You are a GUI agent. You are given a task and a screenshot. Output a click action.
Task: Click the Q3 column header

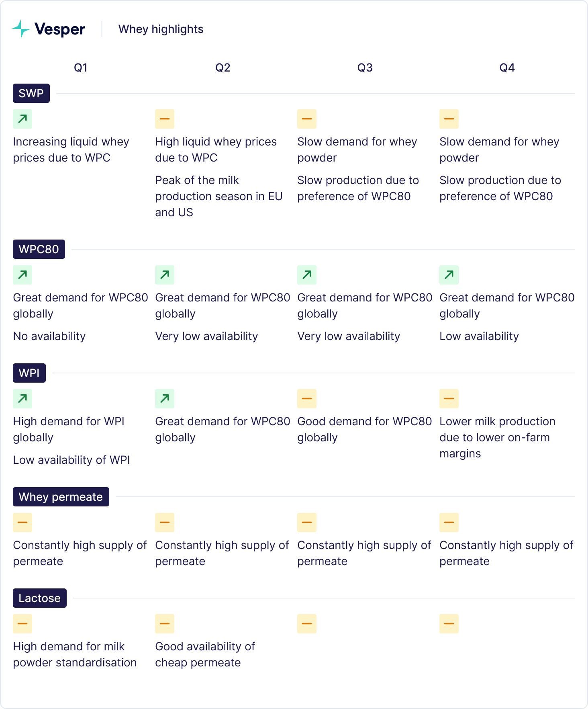coord(365,68)
